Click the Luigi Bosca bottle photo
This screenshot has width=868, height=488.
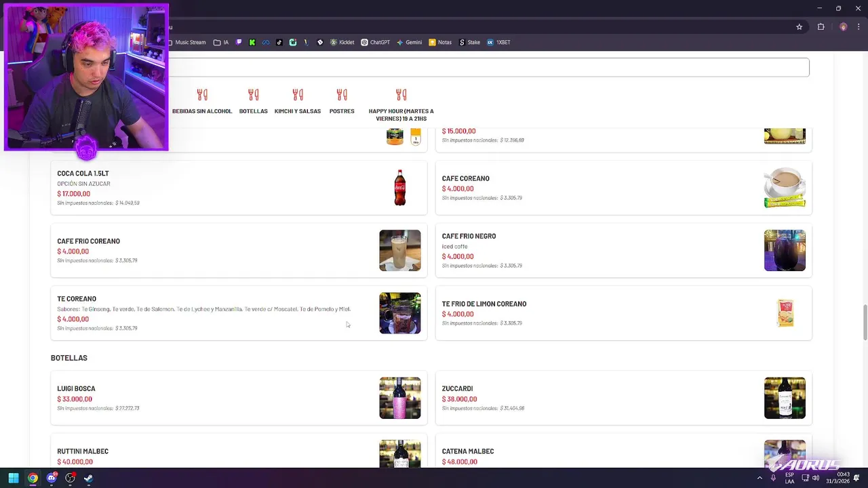click(400, 398)
